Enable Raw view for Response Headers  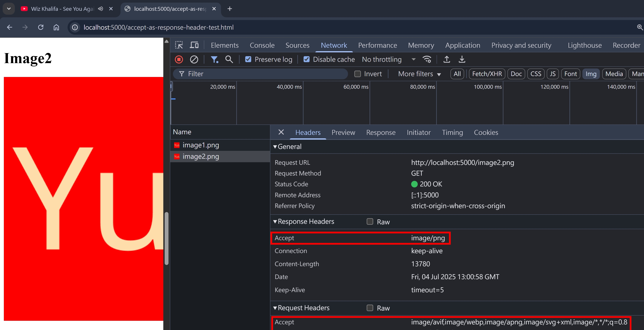click(x=370, y=222)
